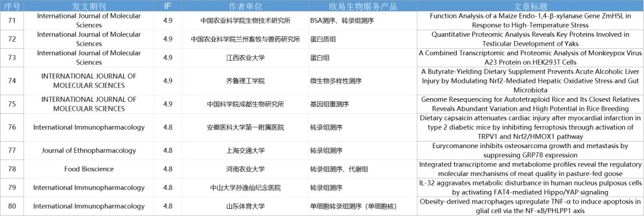
Task: Open the Maize Endo-1,4-β-xylanase Gene ZmHSL title
Action: (530, 20)
